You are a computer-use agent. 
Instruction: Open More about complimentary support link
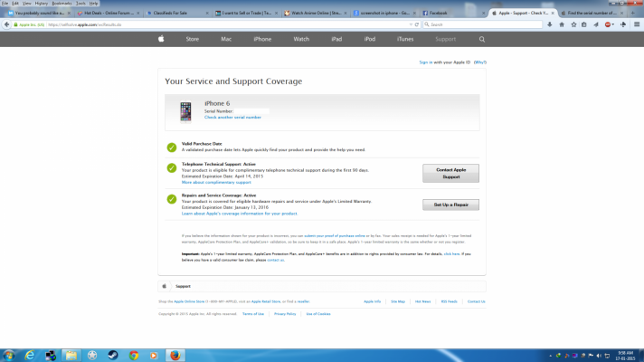point(216,182)
